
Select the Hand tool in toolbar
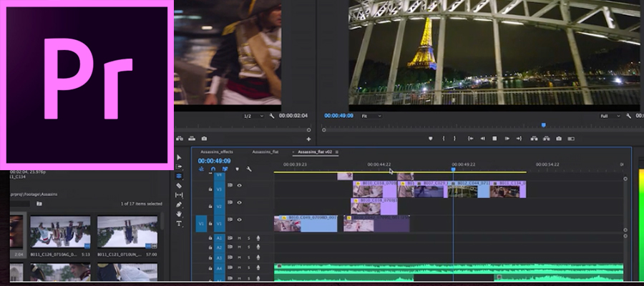coord(179,214)
